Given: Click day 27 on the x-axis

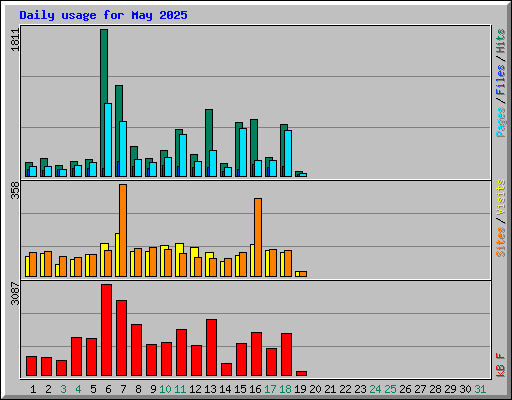Looking at the screenshot, I should click(x=420, y=389).
